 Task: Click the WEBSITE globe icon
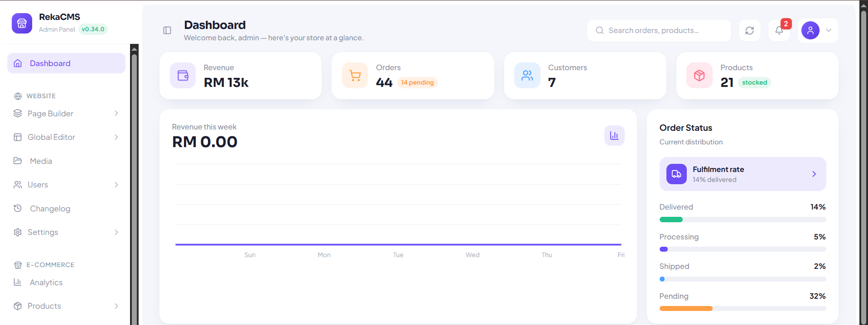18,96
